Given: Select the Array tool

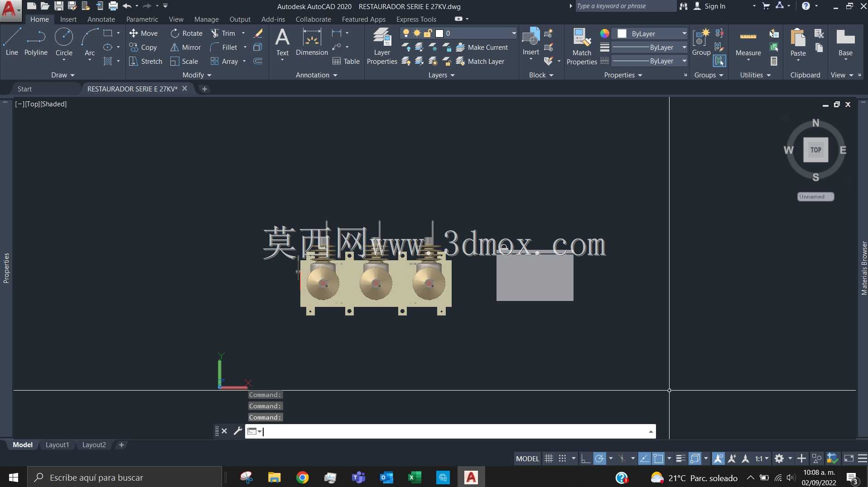Looking at the screenshot, I should pyautogui.click(x=224, y=61).
